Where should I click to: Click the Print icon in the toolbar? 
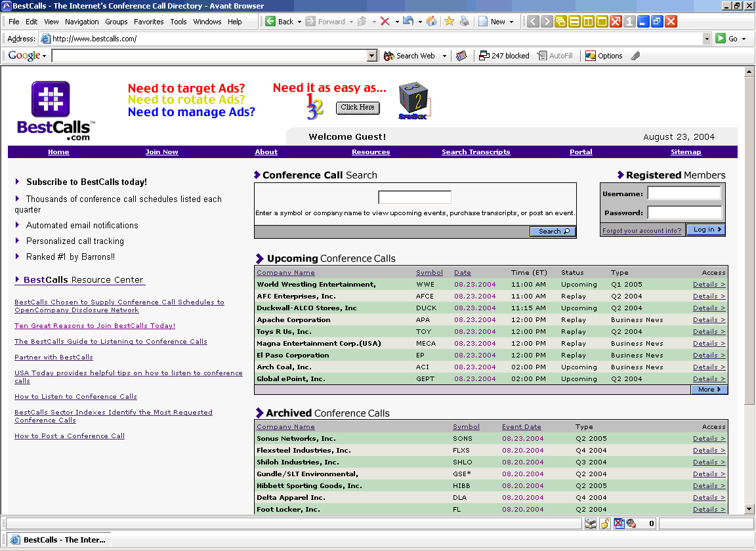coord(465,22)
